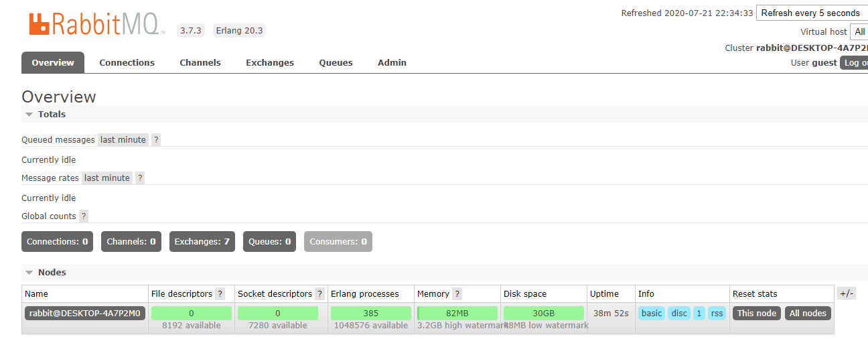Click help icon beside Global counts
This screenshot has height=339, width=868.
tap(84, 216)
